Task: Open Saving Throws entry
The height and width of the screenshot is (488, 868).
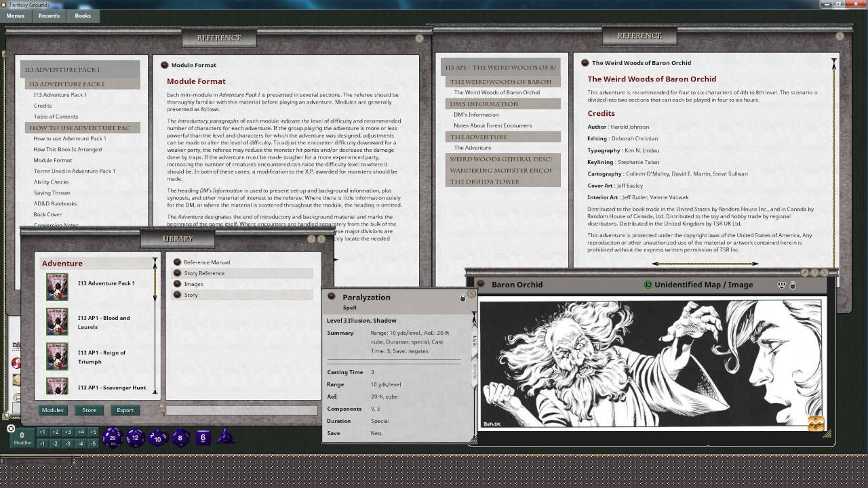Action: point(52,192)
